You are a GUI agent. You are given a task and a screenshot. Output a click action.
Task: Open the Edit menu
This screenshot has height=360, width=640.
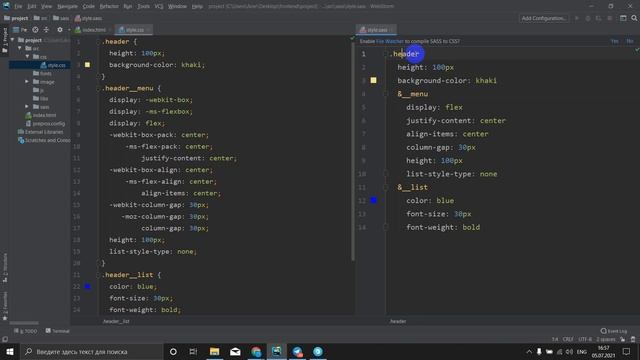tap(32, 6)
